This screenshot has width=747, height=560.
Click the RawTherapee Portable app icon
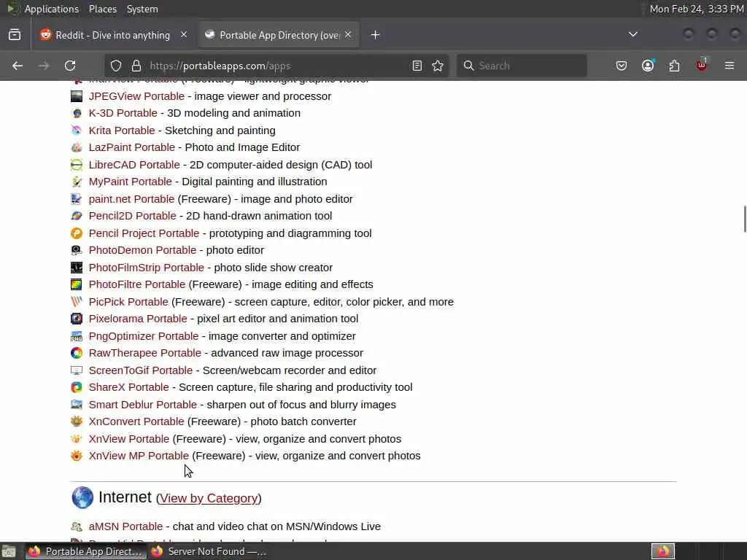[76, 354]
